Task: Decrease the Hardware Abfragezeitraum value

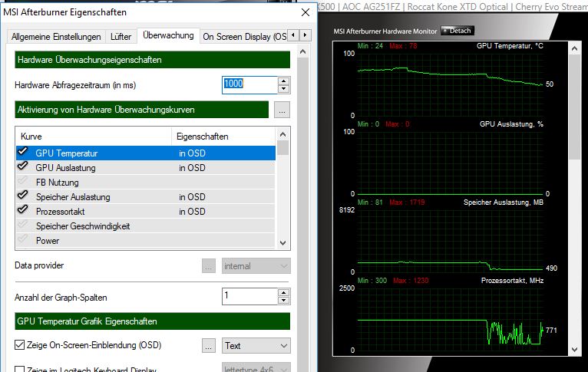Action: coord(284,89)
